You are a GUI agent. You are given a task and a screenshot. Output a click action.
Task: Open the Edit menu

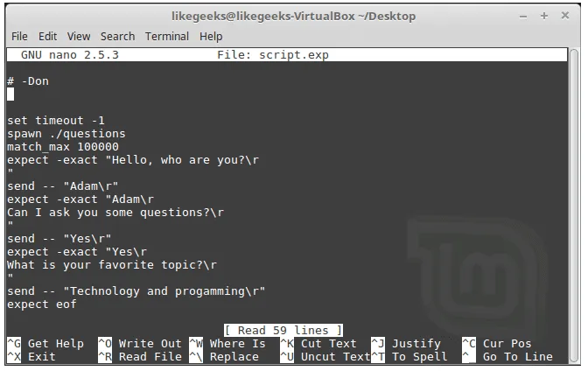point(47,37)
